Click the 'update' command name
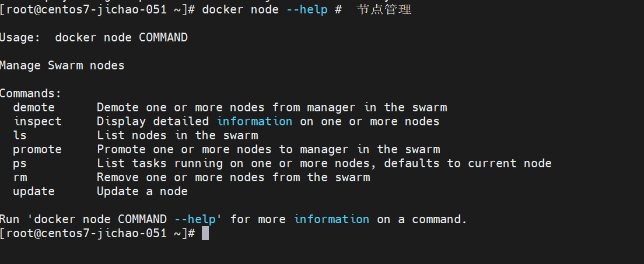 click(34, 191)
